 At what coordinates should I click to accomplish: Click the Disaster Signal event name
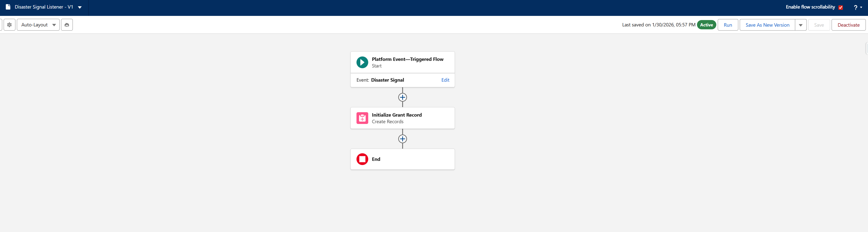tap(387, 80)
